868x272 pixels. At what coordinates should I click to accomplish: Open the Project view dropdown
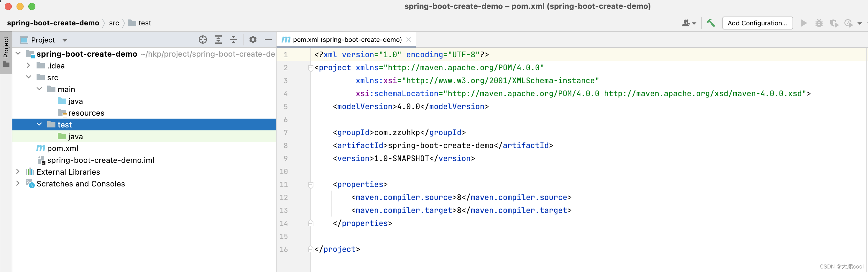[x=65, y=40]
